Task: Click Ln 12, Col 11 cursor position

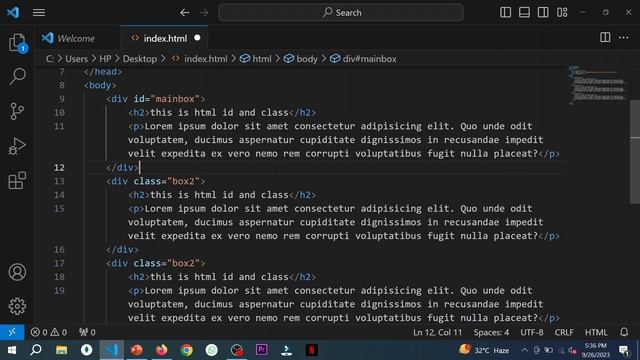Action: pyautogui.click(x=437, y=332)
